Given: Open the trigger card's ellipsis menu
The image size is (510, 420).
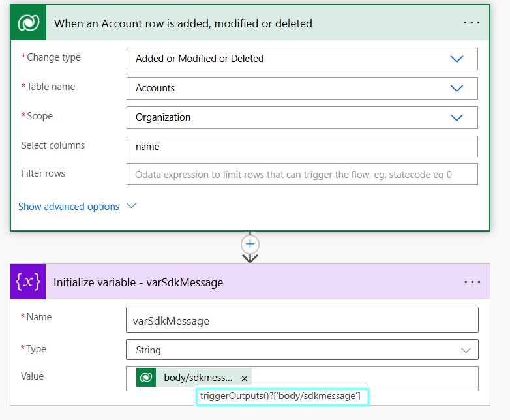Looking at the screenshot, I should pos(472,23).
